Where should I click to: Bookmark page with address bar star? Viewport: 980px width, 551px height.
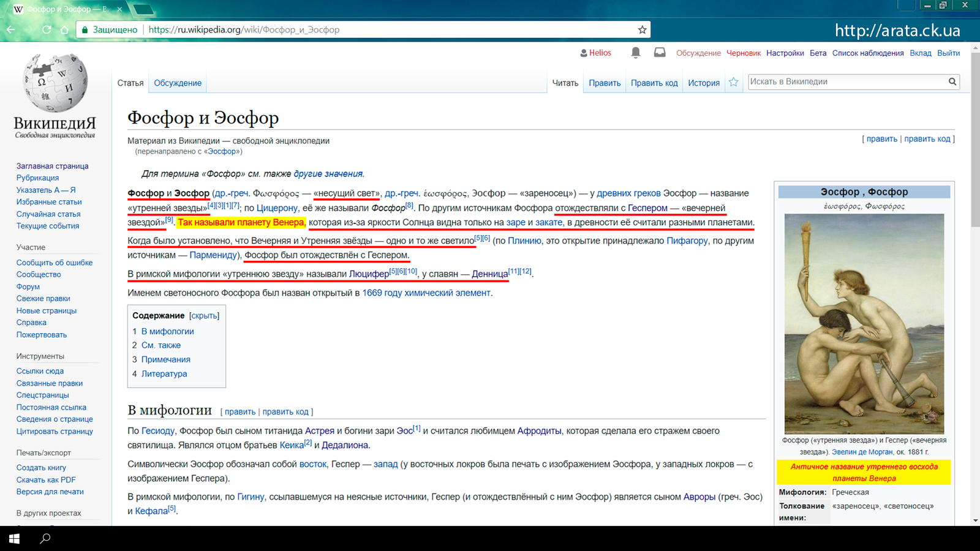tap(642, 29)
